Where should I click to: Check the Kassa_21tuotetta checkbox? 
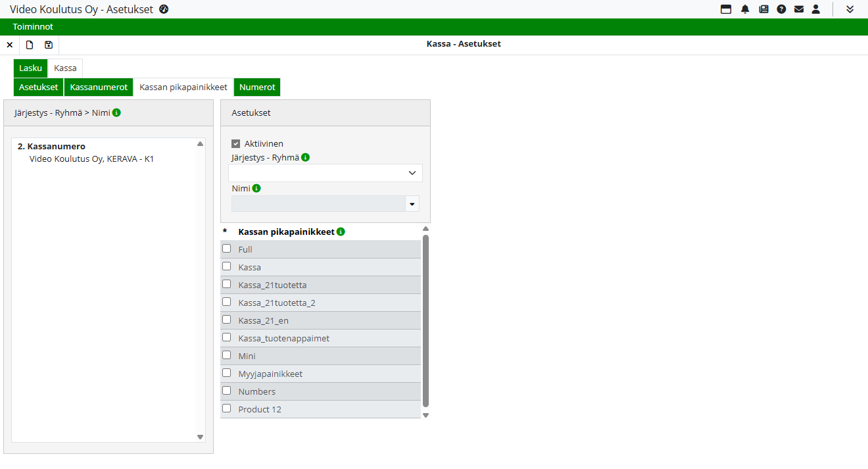pos(227,284)
